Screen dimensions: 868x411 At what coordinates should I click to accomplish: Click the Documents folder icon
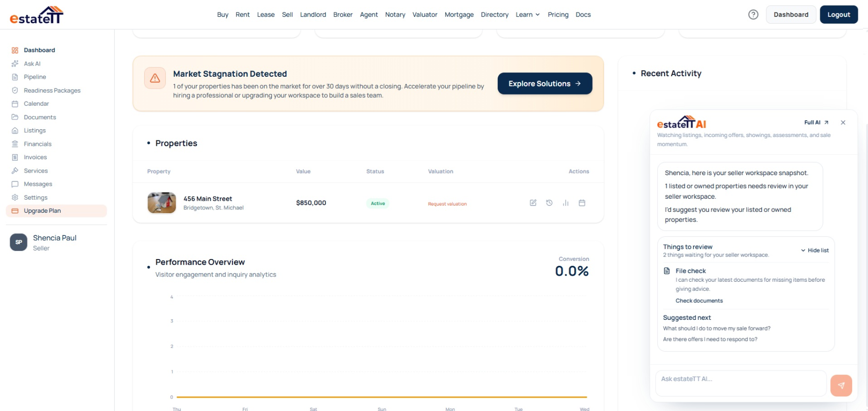15,117
